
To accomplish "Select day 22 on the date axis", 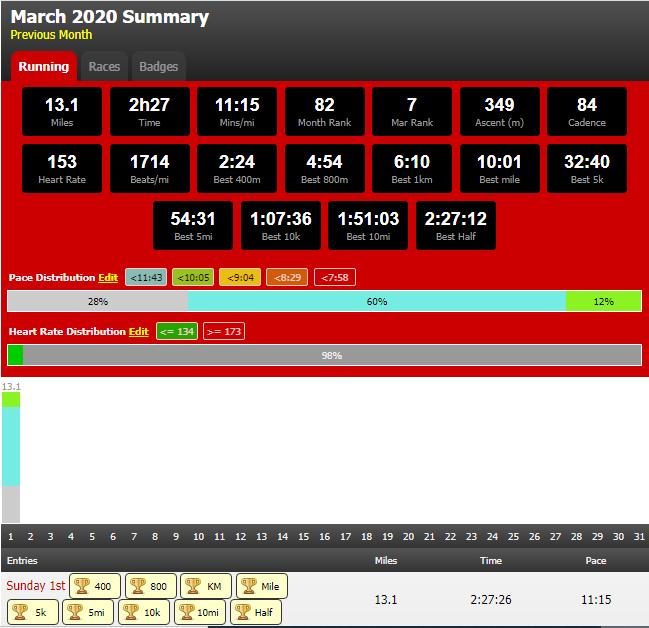I will (x=450, y=537).
